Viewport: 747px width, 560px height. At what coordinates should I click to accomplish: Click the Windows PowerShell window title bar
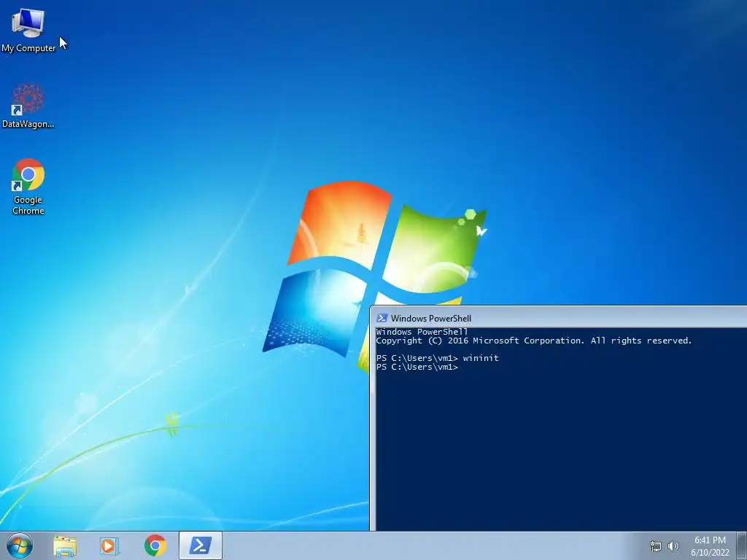coord(558,318)
